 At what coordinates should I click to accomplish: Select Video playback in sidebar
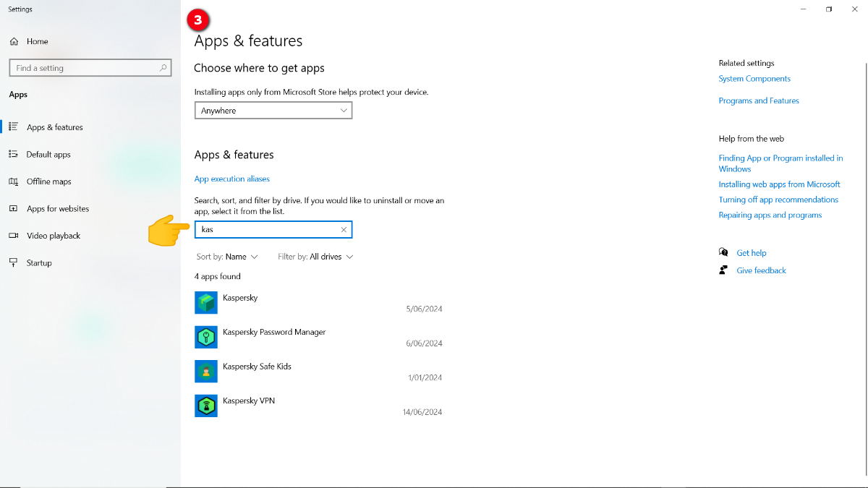[x=54, y=236]
